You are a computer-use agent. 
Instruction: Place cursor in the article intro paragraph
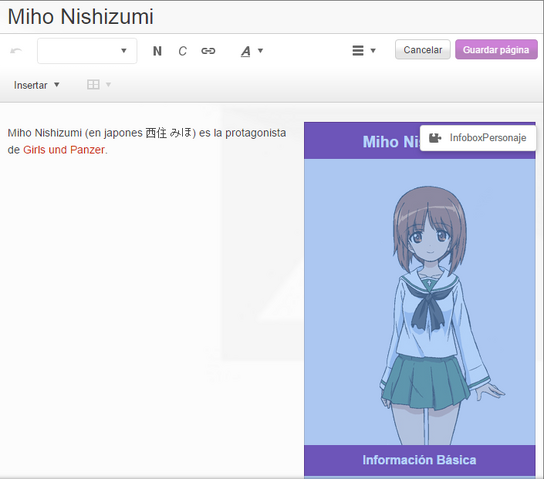(x=147, y=141)
